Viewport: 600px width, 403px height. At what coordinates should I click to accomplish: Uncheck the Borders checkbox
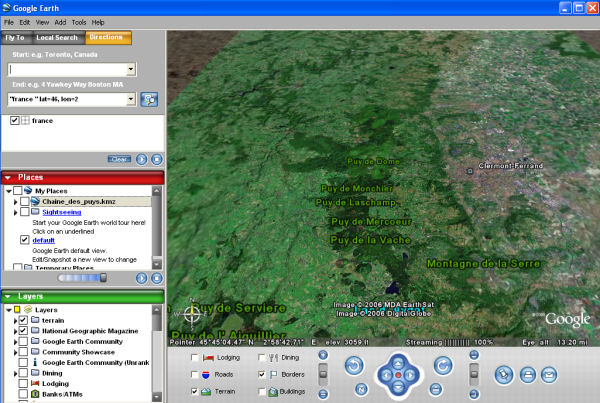(x=262, y=374)
